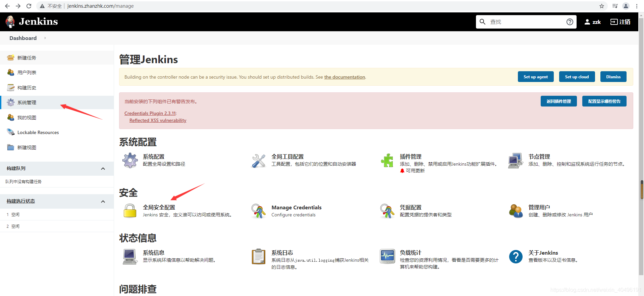Open Manage Credentials keys icon
The height and width of the screenshot is (296, 644).
pos(258,211)
